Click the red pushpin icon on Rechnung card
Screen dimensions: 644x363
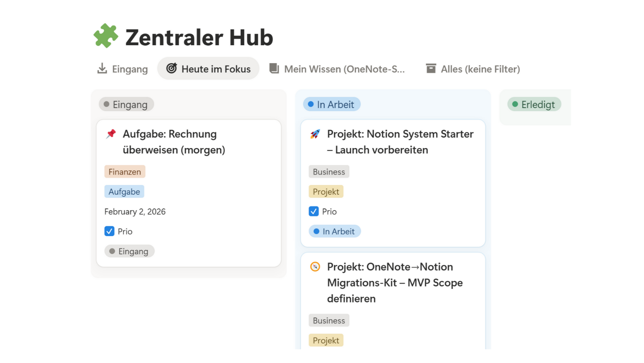tap(111, 134)
